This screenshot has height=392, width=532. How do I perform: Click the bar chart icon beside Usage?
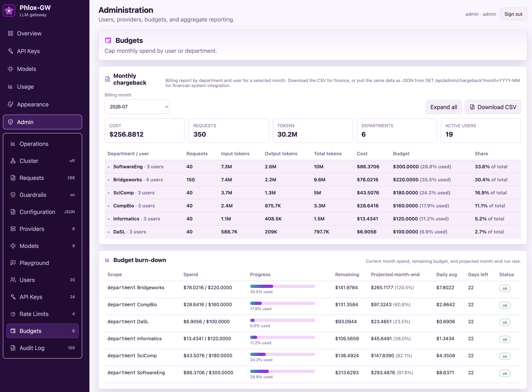click(10, 87)
